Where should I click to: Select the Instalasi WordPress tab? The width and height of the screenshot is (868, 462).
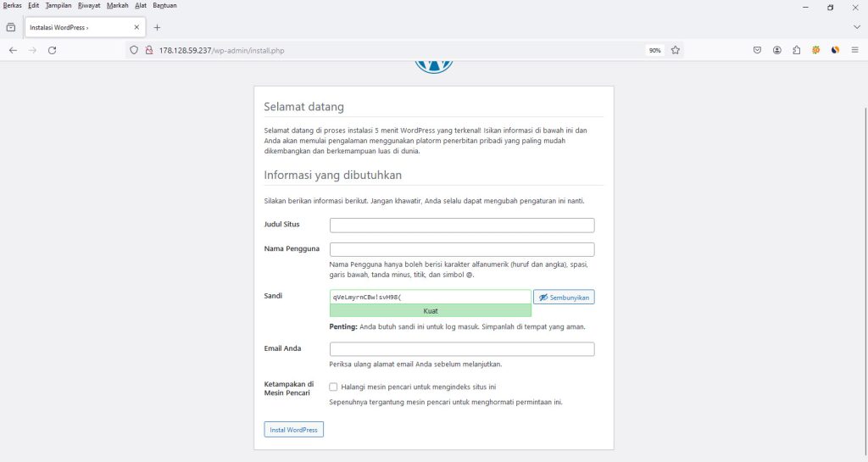pos(86,27)
